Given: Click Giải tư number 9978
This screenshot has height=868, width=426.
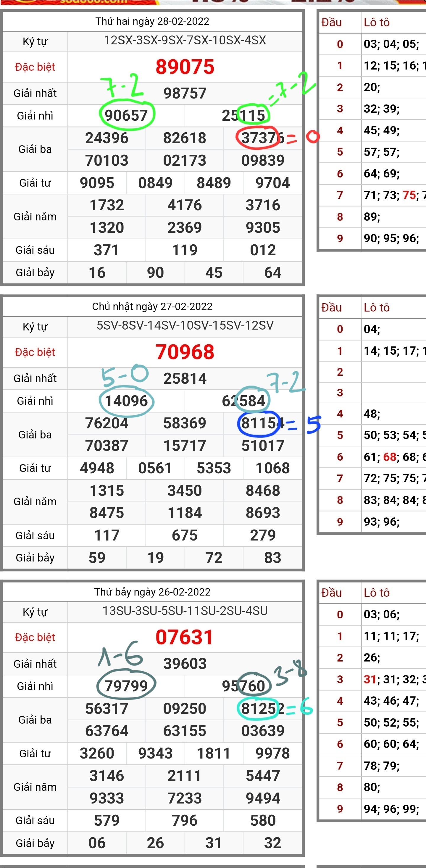Looking at the screenshot, I should (273, 754).
